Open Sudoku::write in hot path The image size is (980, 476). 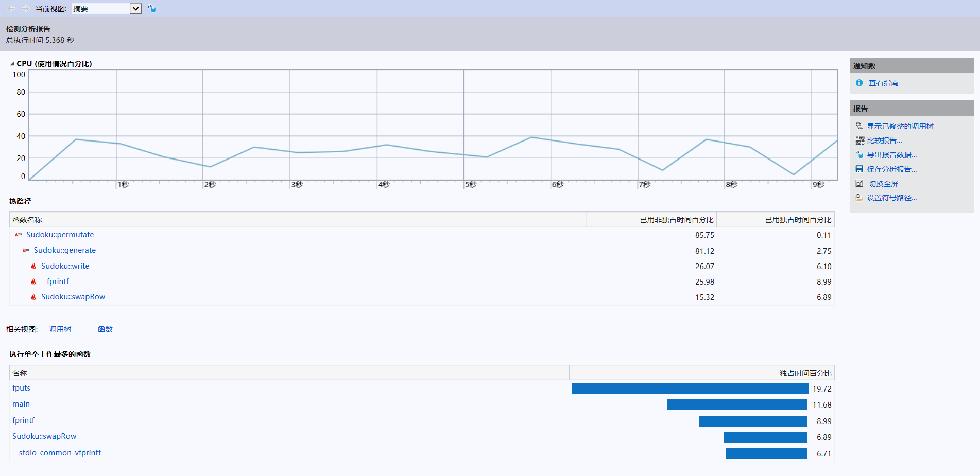pos(65,266)
